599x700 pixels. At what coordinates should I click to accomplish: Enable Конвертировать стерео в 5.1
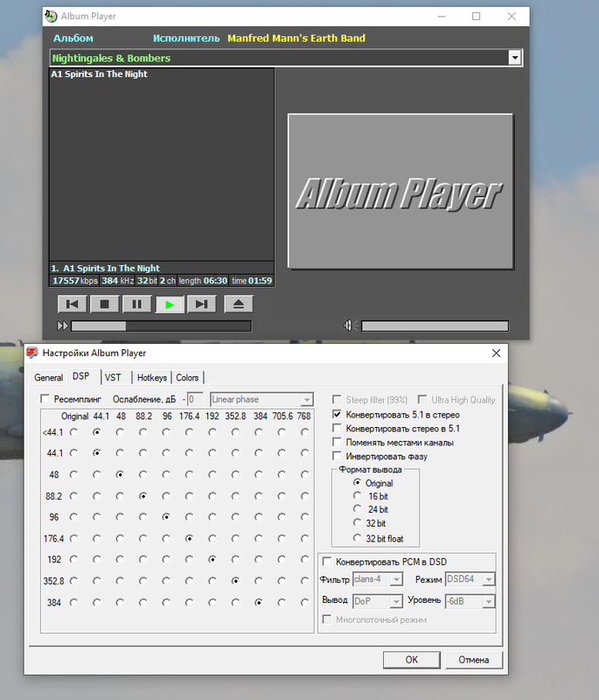pos(338,428)
